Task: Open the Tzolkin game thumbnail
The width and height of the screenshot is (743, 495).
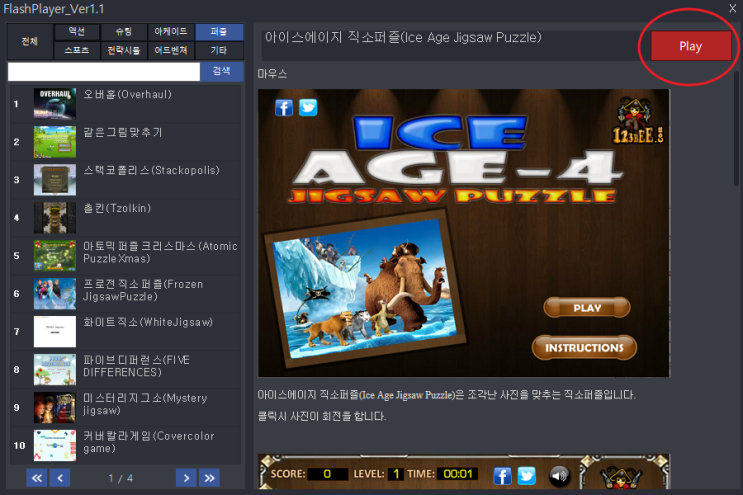Action: pyautogui.click(x=55, y=217)
